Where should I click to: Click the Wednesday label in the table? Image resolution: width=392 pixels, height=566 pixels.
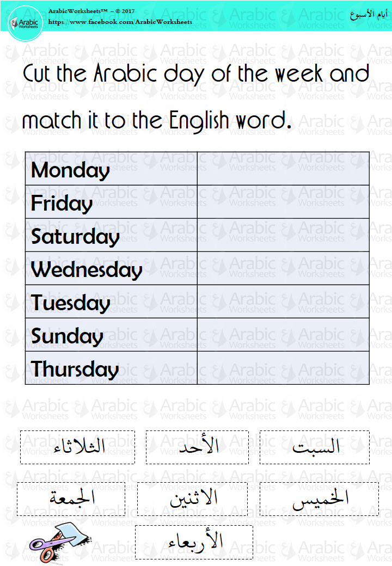[87, 269]
